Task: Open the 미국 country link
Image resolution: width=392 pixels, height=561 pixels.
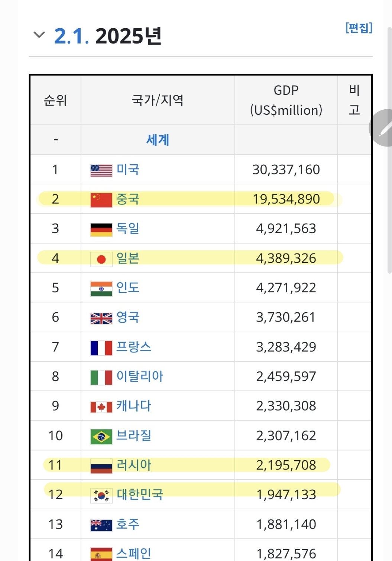Action: pyautogui.click(x=128, y=170)
